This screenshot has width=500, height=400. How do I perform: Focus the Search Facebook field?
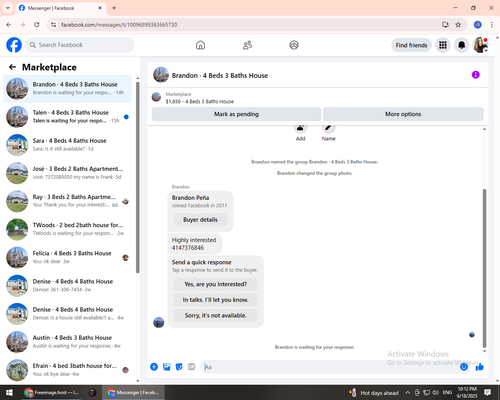[80, 45]
